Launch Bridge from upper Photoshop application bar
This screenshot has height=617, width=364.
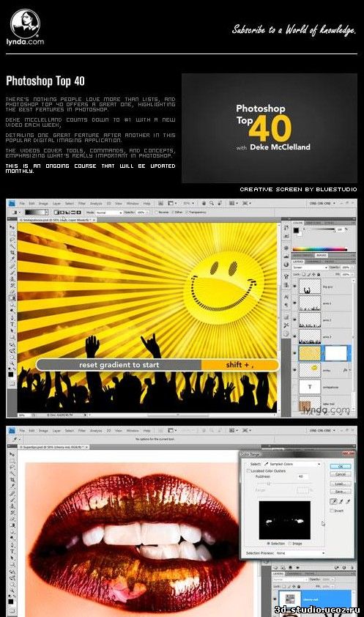coord(161,203)
